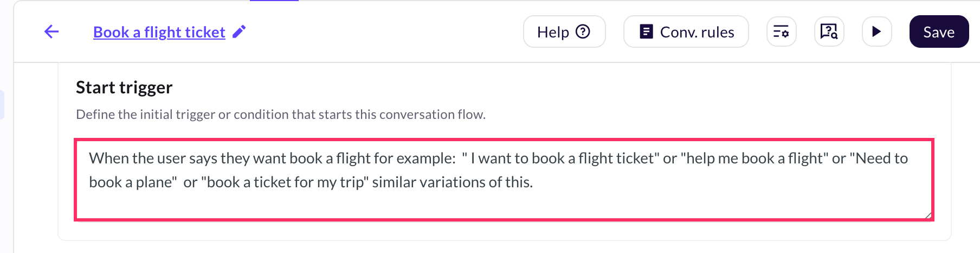Open the list settings icon button

click(x=781, y=32)
